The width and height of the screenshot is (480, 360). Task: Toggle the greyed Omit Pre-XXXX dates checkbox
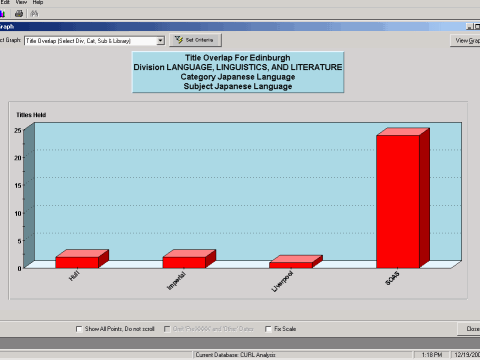(167, 329)
